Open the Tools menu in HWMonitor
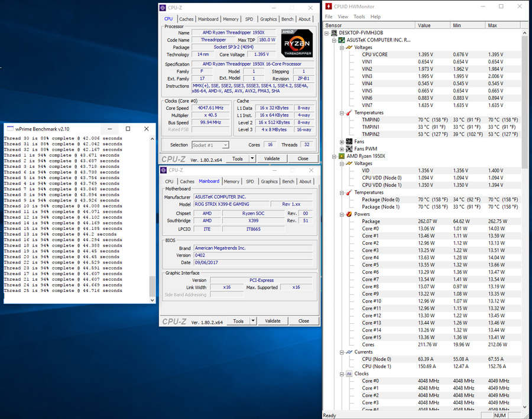Image resolution: width=532 pixels, height=419 pixels. 359,17
